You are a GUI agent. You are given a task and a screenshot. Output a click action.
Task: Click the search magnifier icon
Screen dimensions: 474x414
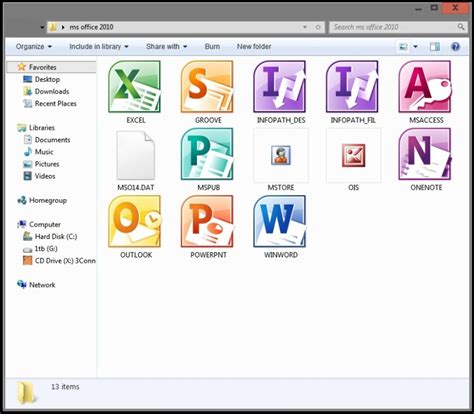pos(461,27)
